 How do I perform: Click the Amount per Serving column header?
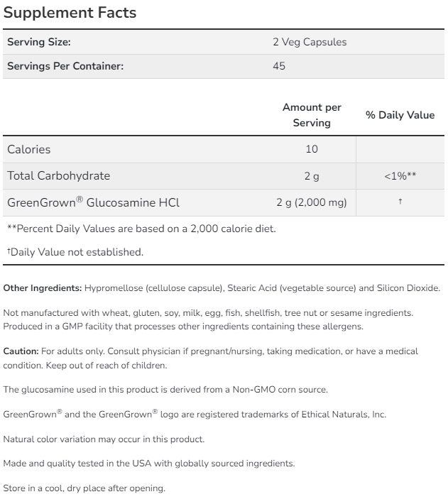[x=312, y=115]
